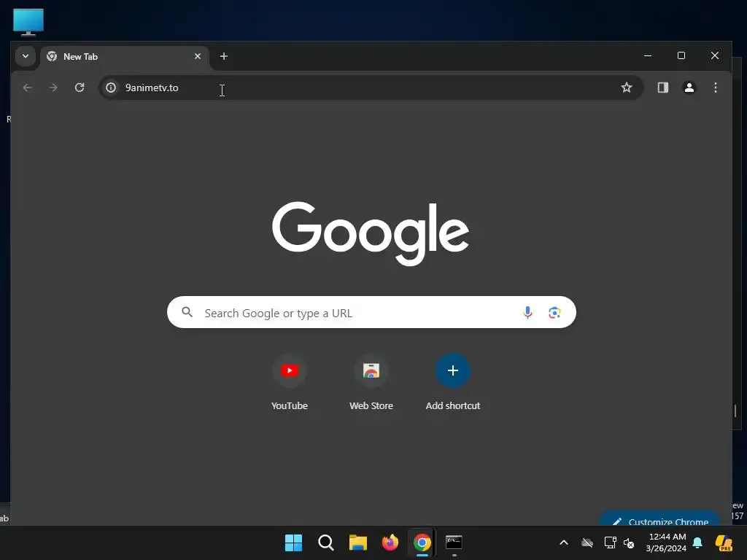Viewport: 747px width, 560px height.
Task: Open a new tab with plus button
Action: click(x=223, y=56)
